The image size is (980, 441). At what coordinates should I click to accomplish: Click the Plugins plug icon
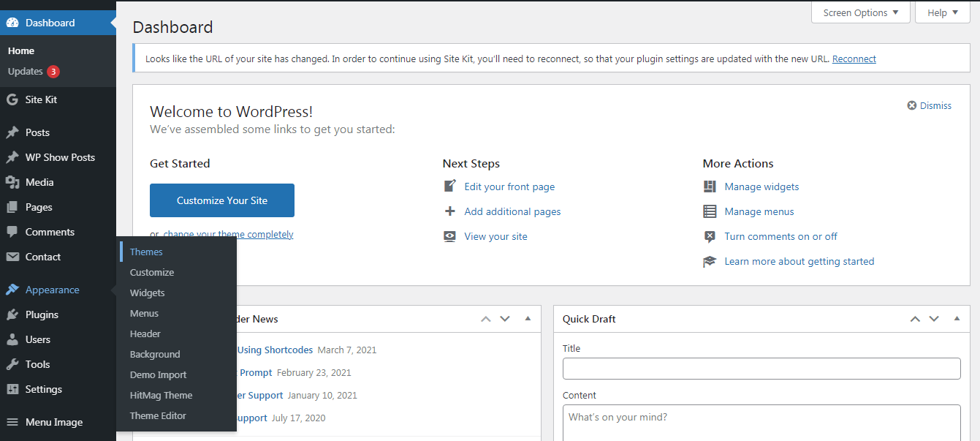12,314
